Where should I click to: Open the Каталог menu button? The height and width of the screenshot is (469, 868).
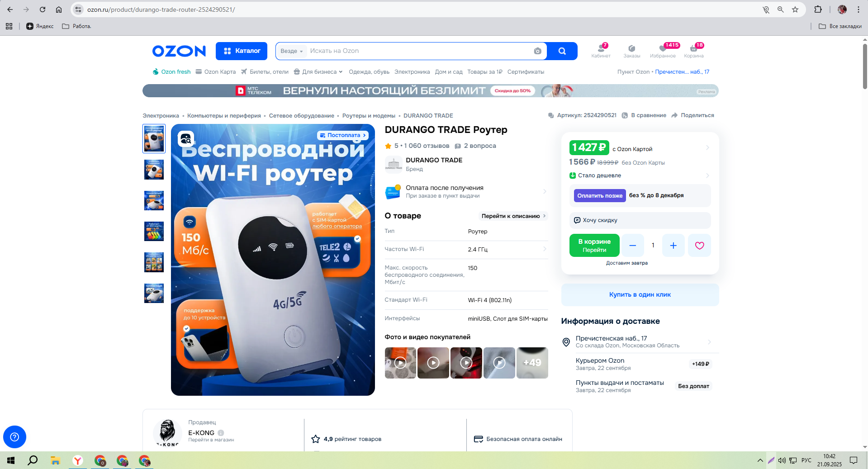point(242,51)
